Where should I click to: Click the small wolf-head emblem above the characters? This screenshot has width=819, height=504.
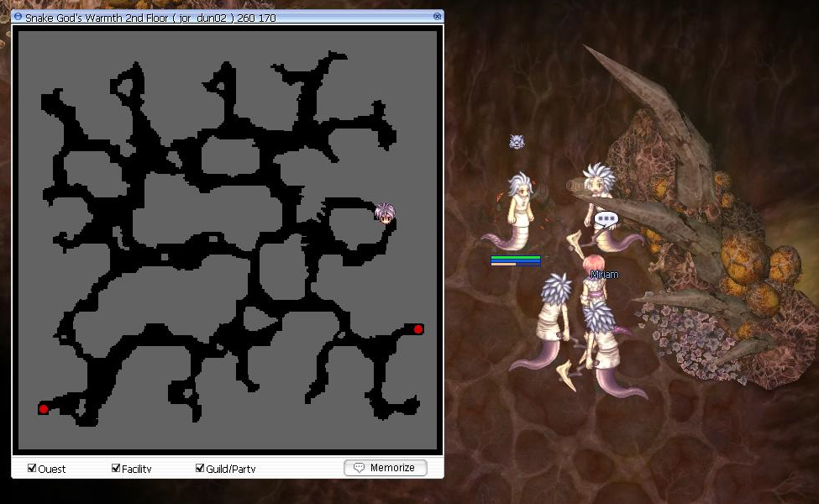coord(517,141)
